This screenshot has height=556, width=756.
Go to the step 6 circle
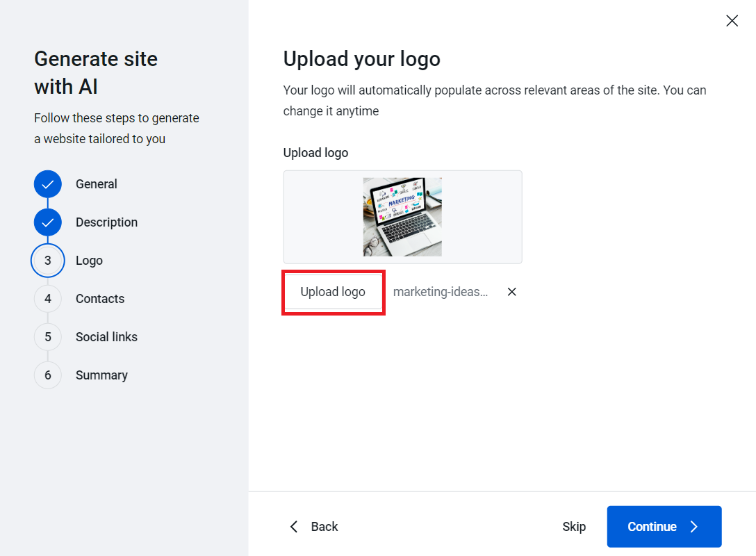[48, 375]
